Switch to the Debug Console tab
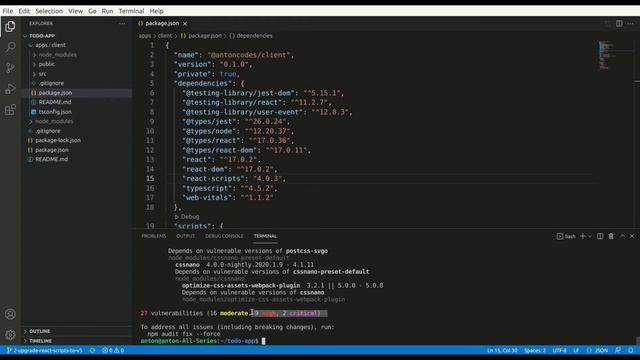Viewport: 640px width, 360px height. tap(224, 236)
